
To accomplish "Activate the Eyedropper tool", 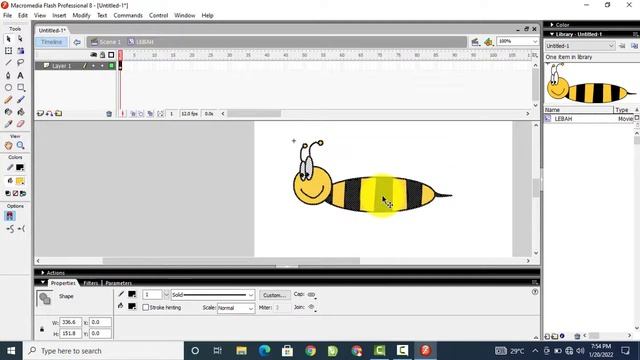I will [x=8, y=124].
